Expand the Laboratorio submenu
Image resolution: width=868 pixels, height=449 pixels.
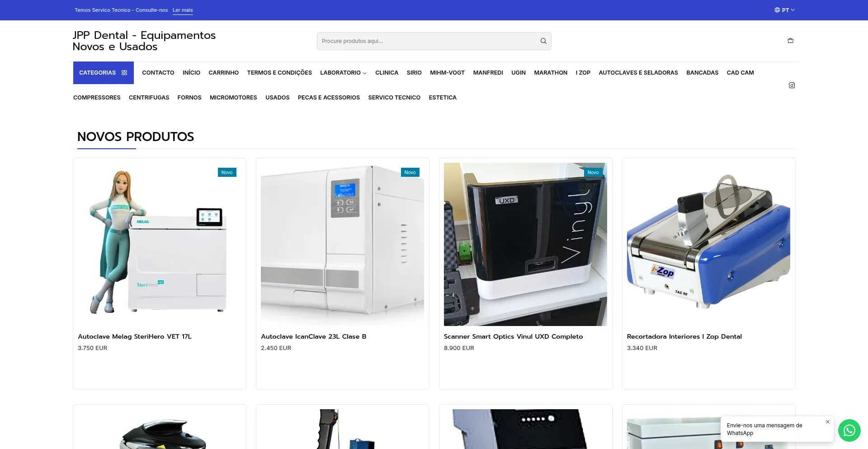point(343,73)
